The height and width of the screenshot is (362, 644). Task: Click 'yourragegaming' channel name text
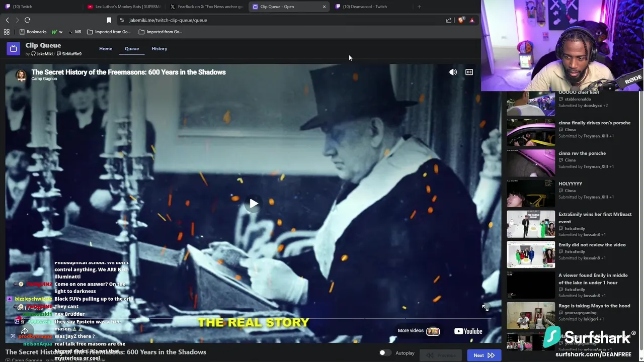(x=580, y=313)
